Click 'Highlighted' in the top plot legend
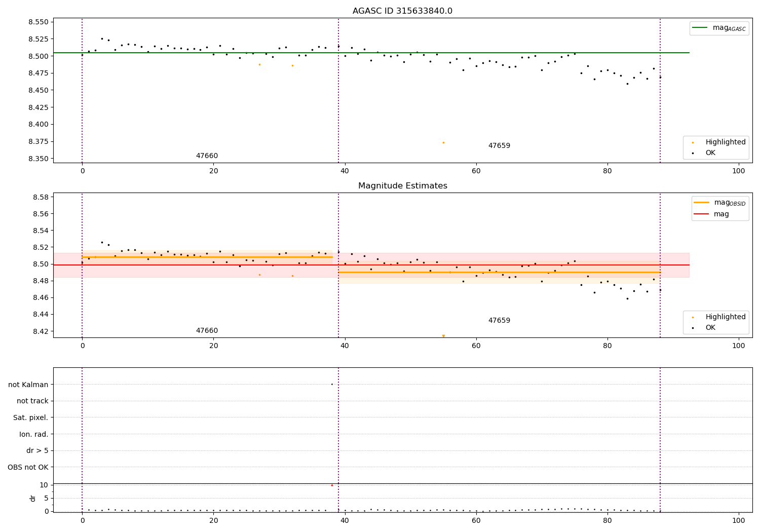The width and height of the screenshot is (760, 532). click(x=726, y=142)
